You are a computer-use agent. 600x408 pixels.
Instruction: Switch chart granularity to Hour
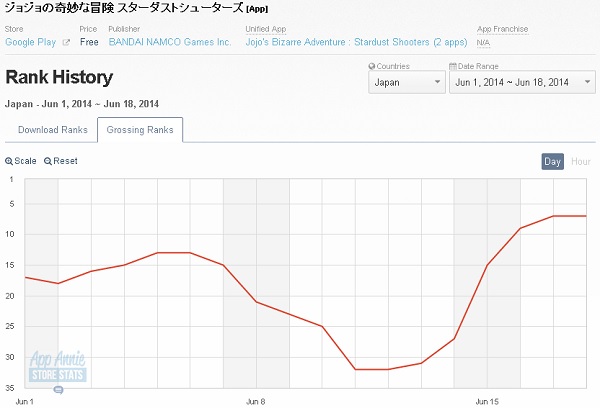click(x=580, y=161)
